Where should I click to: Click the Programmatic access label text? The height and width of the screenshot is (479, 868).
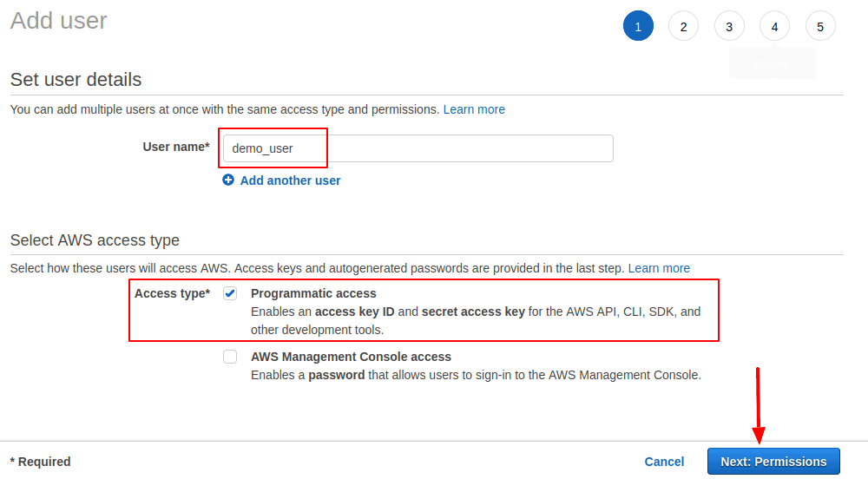click(313, 293)
